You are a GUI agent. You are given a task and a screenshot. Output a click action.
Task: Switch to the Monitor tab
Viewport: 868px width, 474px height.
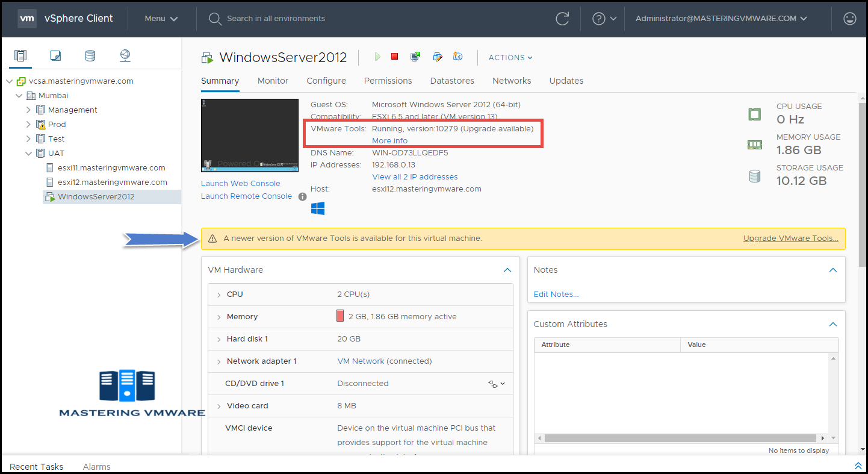[273, 81]
